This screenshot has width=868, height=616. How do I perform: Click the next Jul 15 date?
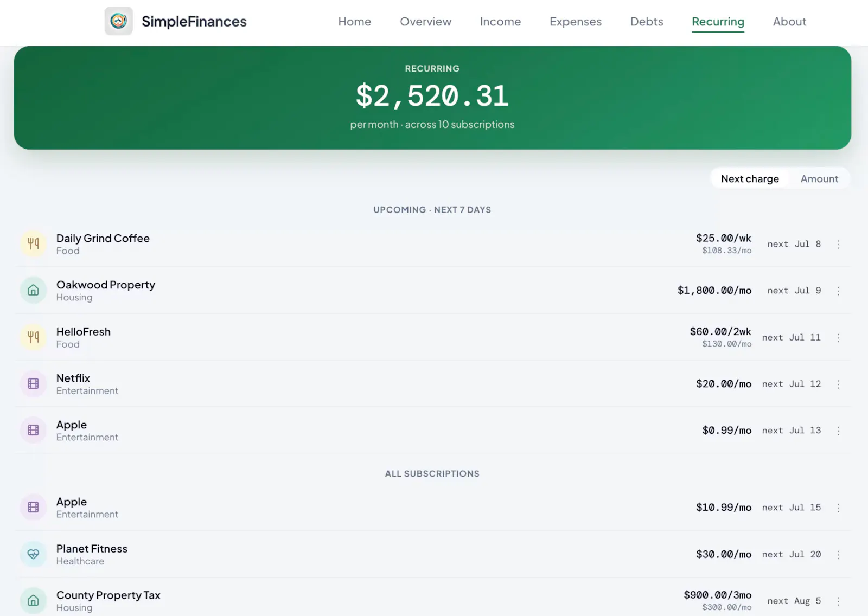[x=791, y=508]
